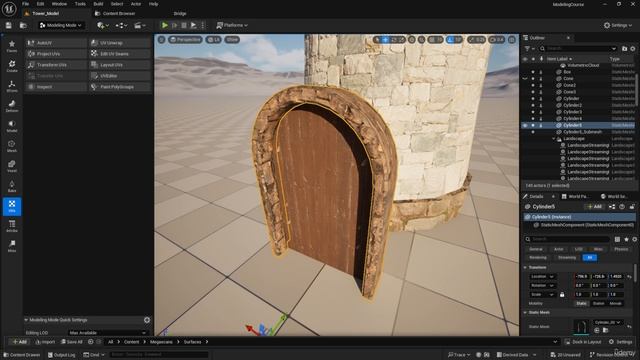Click the Outliner search field
Image resolution: width=640 pixels, height=360 pixels.
pyautogui.click(x=578, y=49)
